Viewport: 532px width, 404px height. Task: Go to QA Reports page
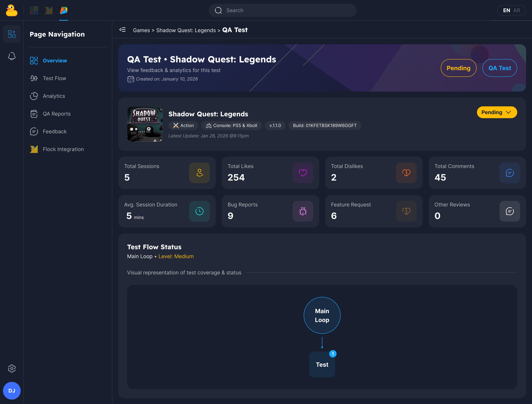pyautogui.click(x=57, y=114)
